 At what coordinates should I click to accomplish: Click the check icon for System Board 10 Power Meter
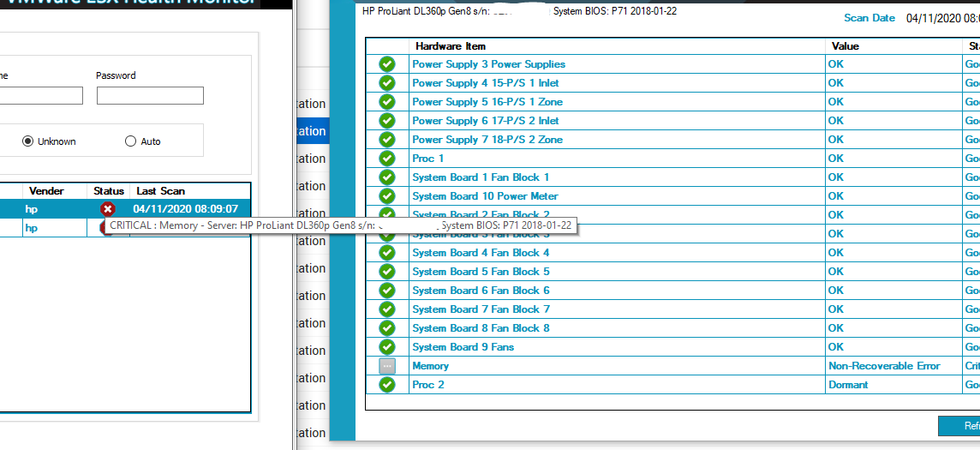click(x=387, y=196)
